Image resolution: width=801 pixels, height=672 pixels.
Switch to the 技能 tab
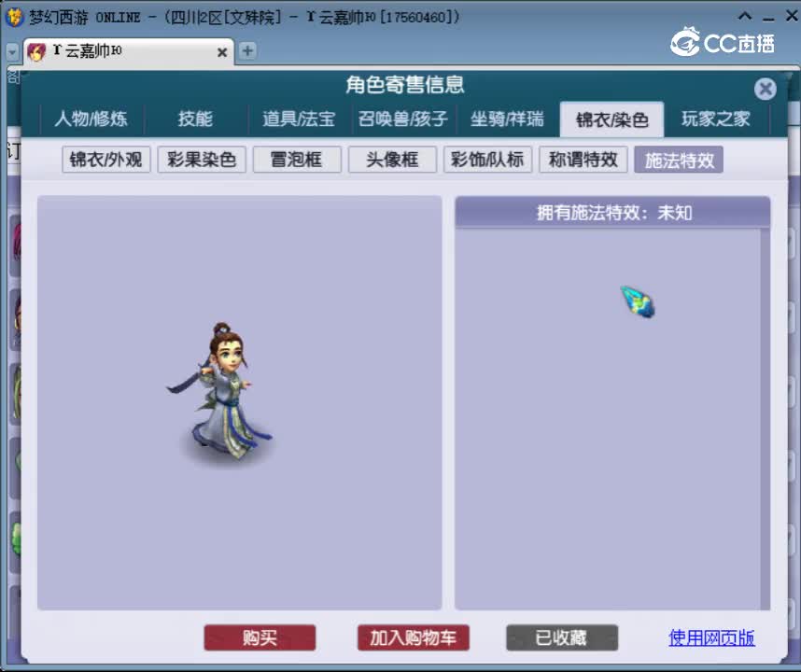coord(196,119)
